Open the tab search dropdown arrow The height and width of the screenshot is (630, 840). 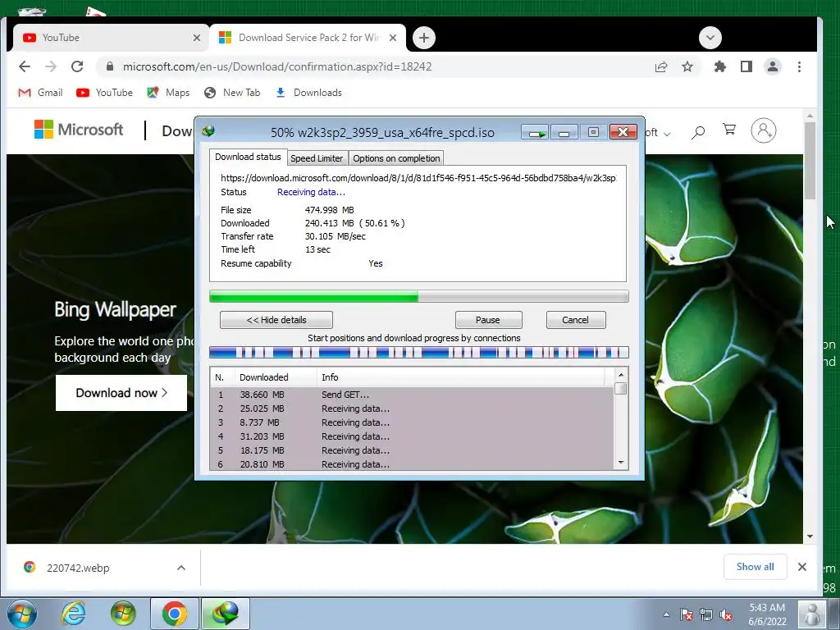click(x=710, y=38)
